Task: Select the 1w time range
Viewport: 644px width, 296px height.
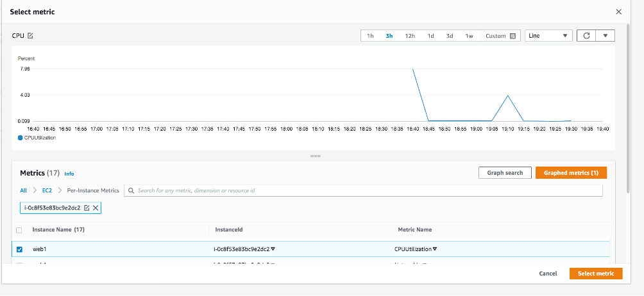Action: (x=469, y=36)
